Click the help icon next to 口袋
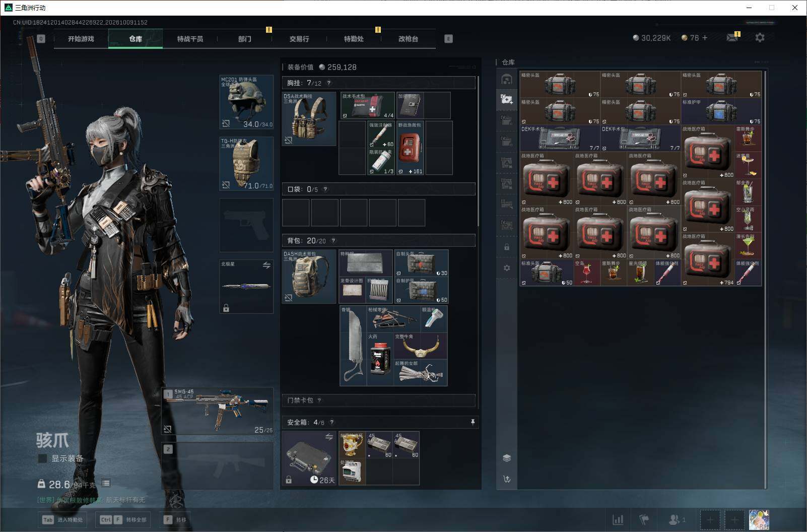 pos(325,189)
